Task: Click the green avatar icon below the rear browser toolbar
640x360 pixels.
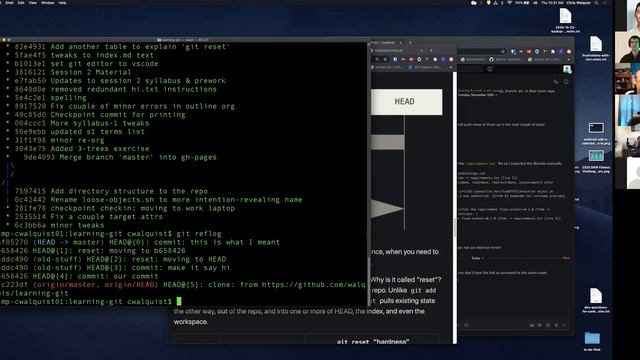Action: 567,69
